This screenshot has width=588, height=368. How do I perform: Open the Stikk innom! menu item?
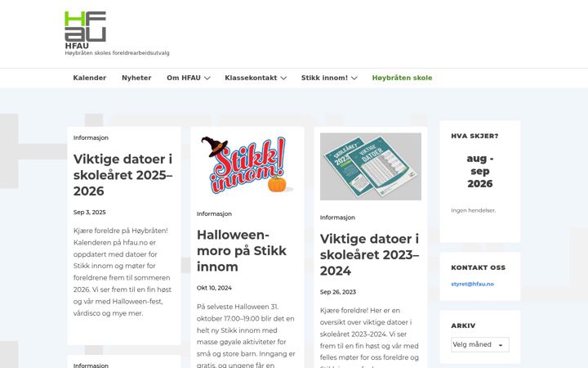point(324,79)
